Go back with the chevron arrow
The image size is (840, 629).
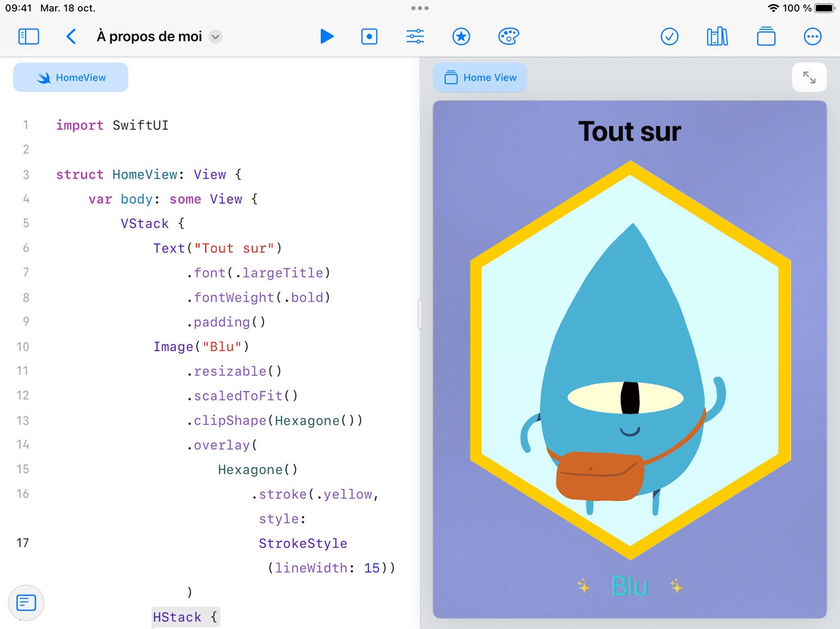coord(71,37)
